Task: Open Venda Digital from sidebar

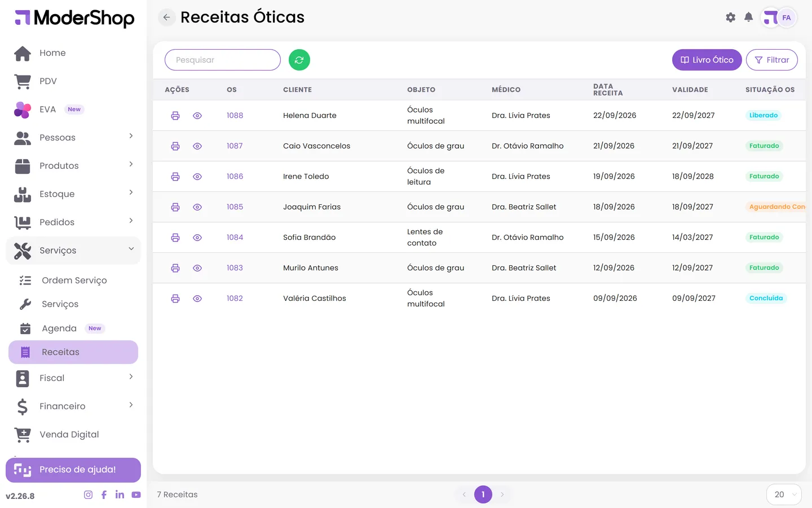Action: 73,435
